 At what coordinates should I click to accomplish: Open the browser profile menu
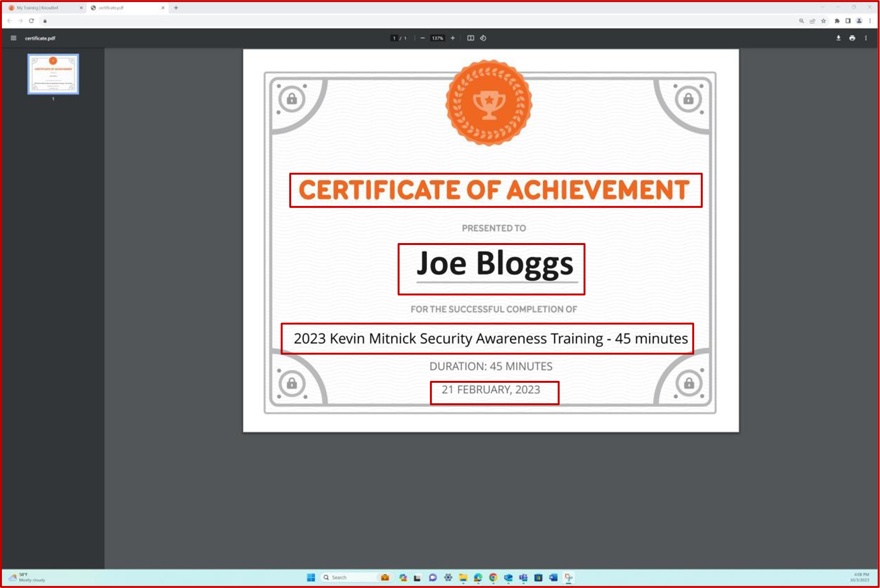[859, 21]
